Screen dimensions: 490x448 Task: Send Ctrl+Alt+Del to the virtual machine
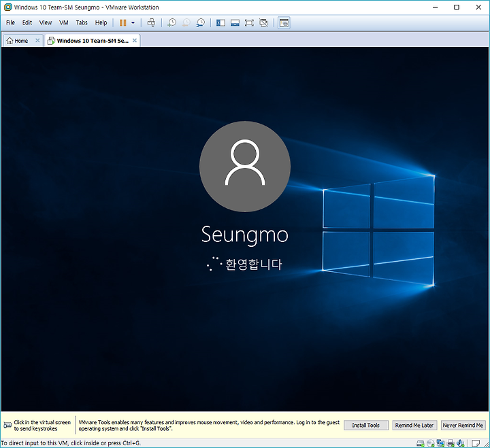click(x=151, y=23)
